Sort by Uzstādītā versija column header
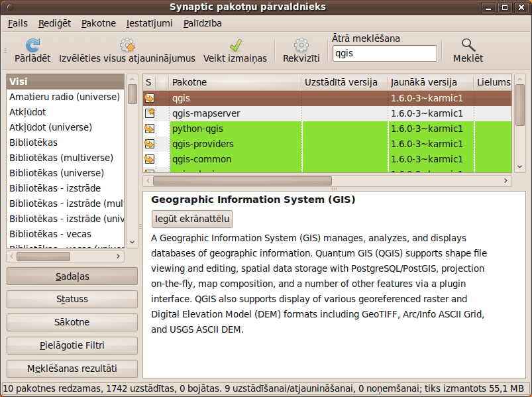Screen dimensions: 532x397 [345, 82]
